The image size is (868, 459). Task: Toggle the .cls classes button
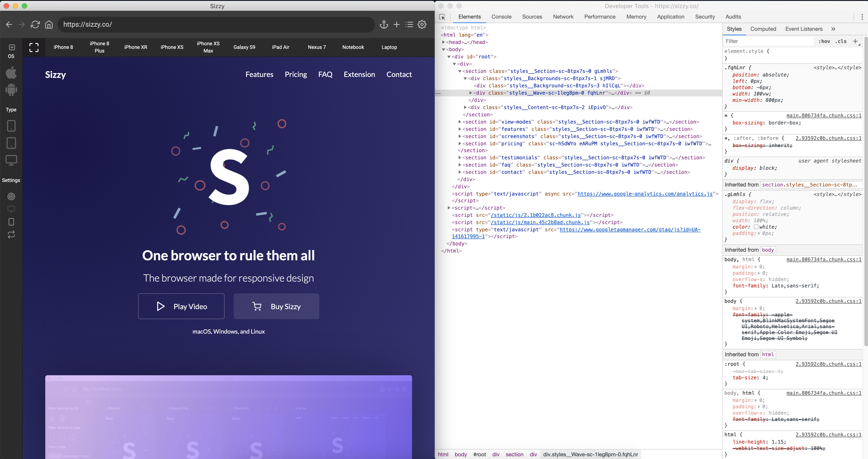(x=841, y=41)
